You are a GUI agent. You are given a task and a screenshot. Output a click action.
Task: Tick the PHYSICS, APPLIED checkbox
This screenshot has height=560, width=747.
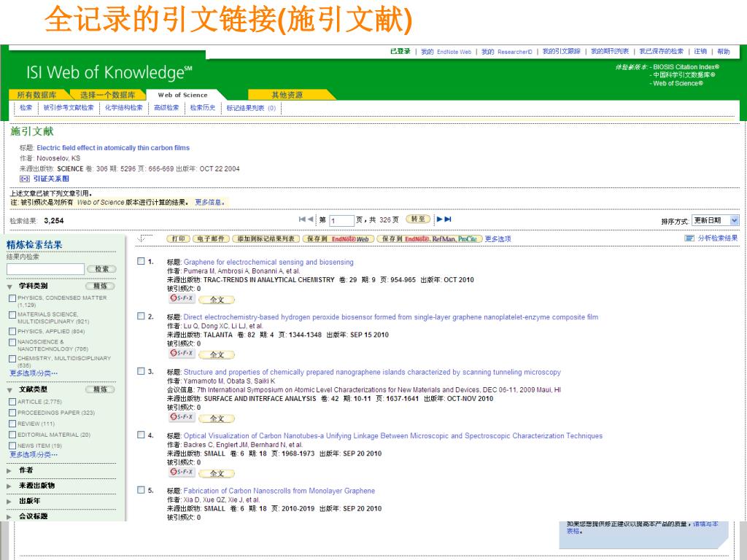pos(12,332)
